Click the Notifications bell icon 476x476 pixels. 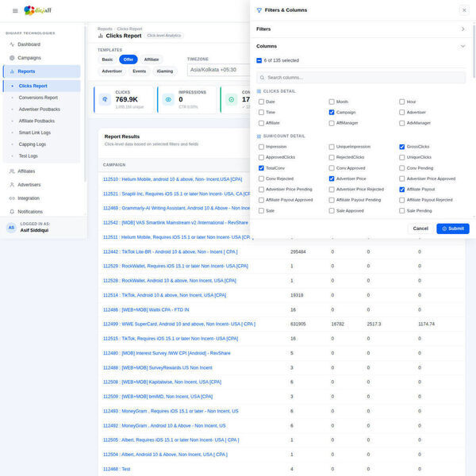[x=12, y=212]
